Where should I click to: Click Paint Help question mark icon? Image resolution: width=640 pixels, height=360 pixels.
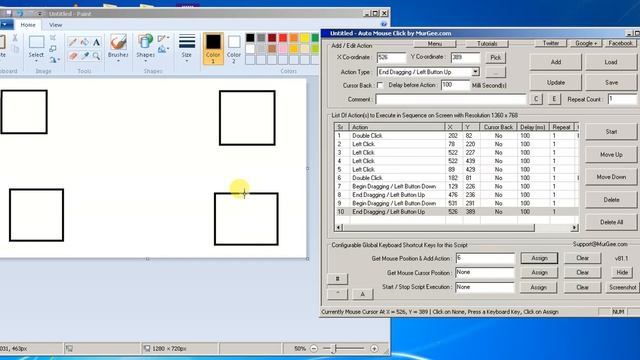click(x=384, y=24)
